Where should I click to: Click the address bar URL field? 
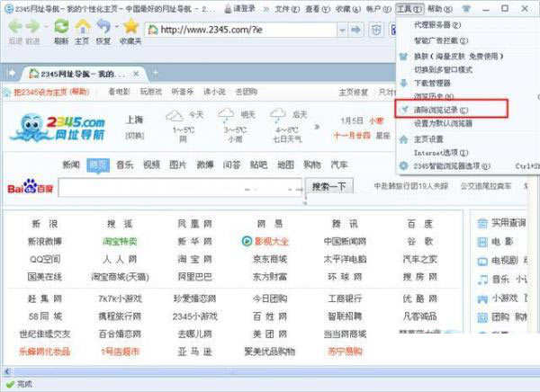241,30
